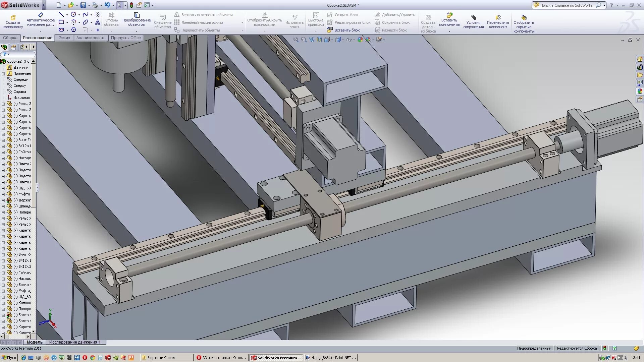The height and width of the screenshot is (362, 644).
Task: Click the Undo arrow icon
Action: coord(107,5)
